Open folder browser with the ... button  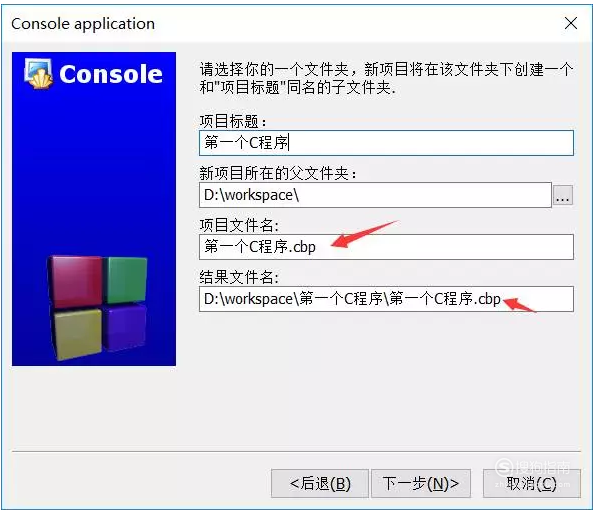tap(562, 195)
